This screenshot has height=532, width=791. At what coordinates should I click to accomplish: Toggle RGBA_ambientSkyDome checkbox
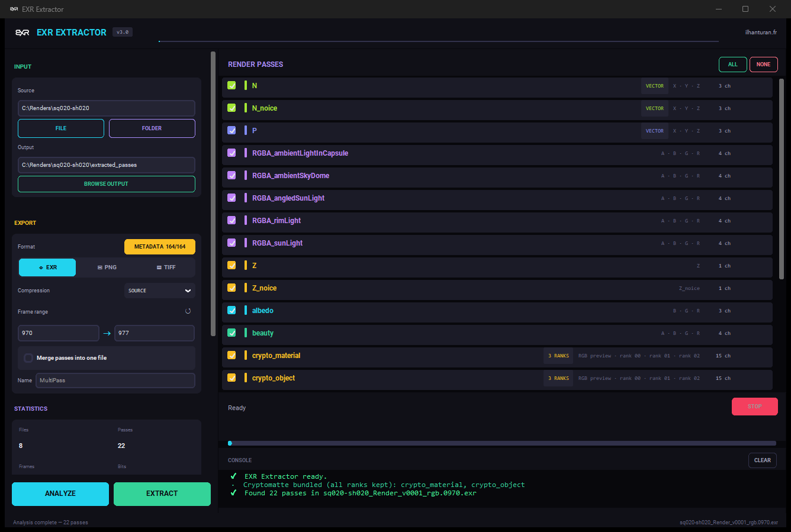(231, 175)
